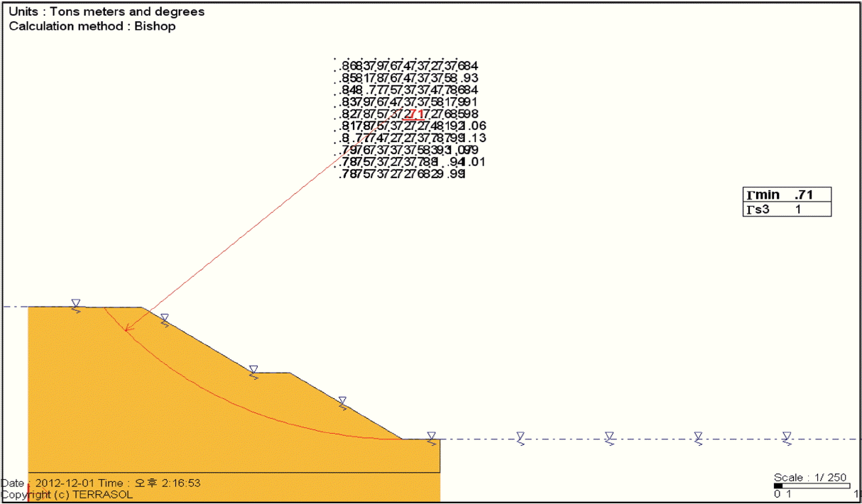Click the 1.13 safety factor in the grid
This screenshot has height=504, width=862.
[x=473, y=138]
